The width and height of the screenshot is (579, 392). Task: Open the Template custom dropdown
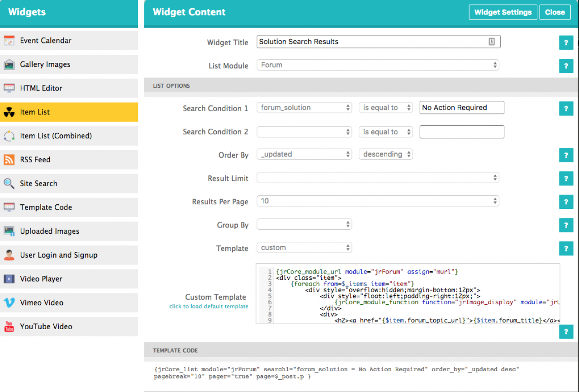(304, 248)
